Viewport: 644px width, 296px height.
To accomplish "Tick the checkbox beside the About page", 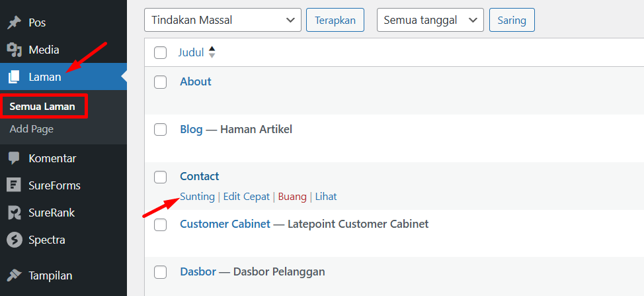I will (160, 82).
